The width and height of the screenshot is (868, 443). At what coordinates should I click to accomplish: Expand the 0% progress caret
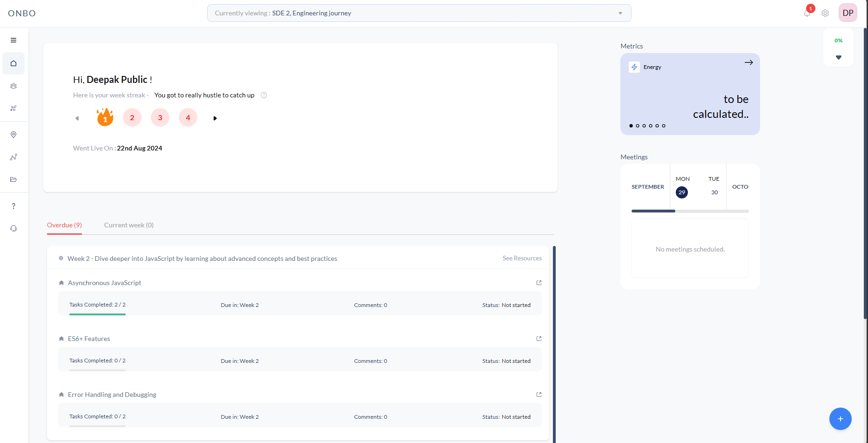[x=838, y=57]
